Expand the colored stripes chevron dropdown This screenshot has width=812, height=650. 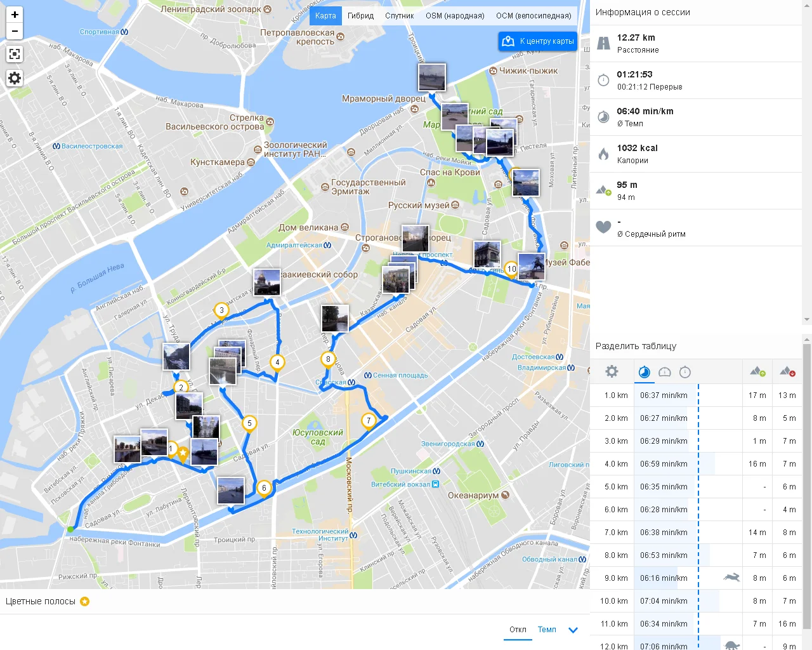pyautogui.click(x=573, y=630)
